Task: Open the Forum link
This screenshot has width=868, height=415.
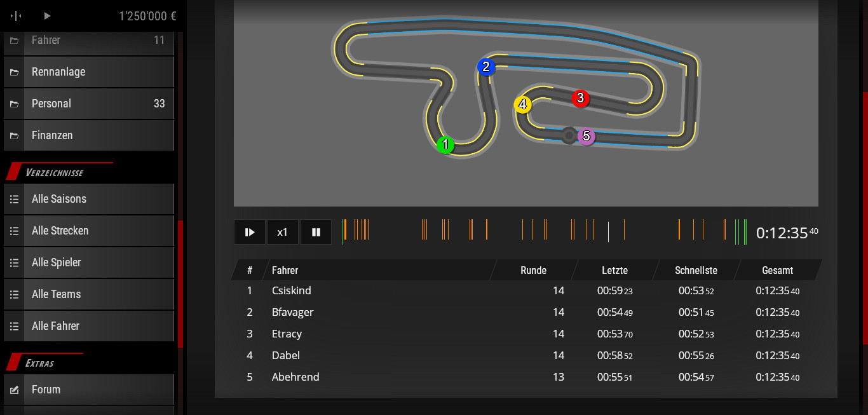Action: tap(89, 390)
